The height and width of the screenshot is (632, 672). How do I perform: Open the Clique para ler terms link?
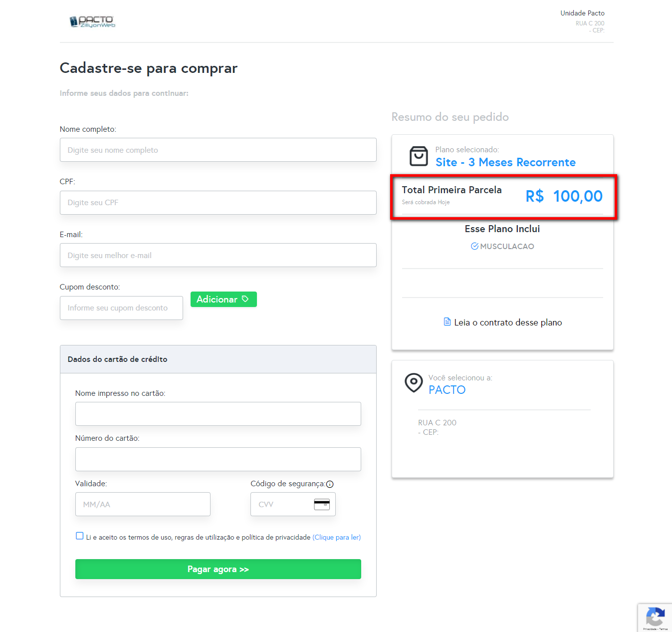336,538
